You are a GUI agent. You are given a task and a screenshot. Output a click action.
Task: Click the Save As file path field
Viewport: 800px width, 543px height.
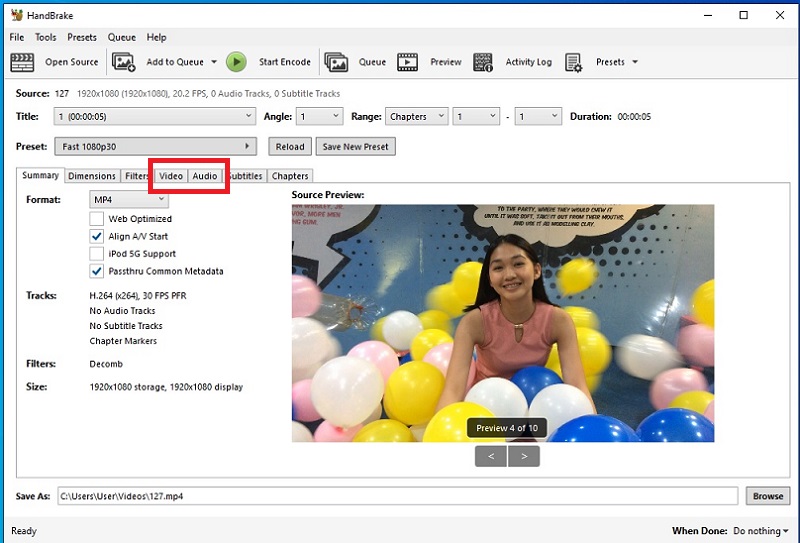coord(397,496)
